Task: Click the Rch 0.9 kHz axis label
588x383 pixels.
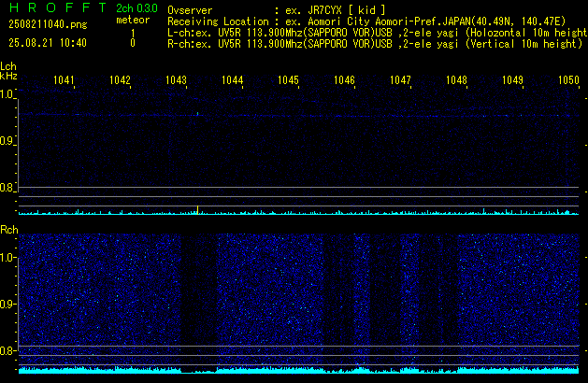Action: 7,304
